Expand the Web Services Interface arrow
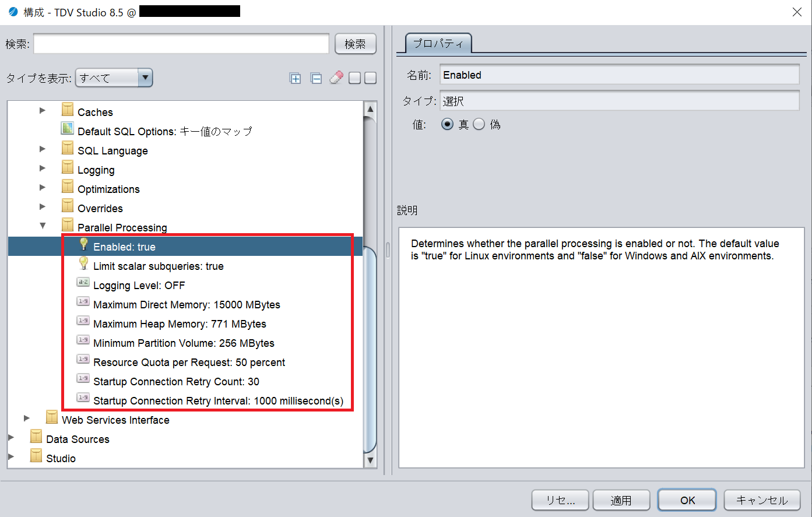 tap(26, 418)
